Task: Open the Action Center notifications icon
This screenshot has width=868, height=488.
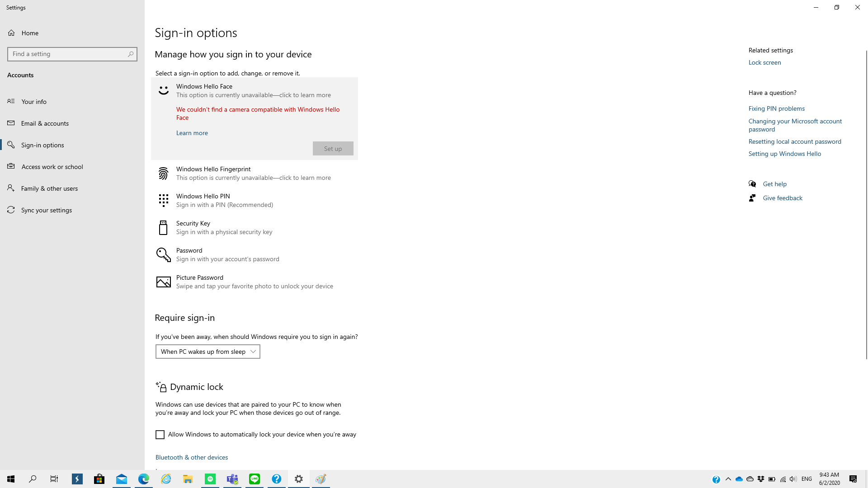Action: pos(853,479)
